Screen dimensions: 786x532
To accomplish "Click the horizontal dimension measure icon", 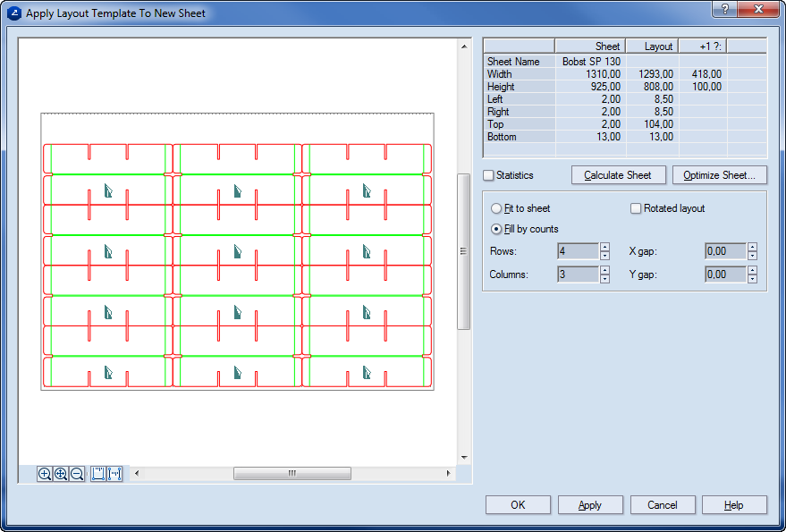I will click(x=114, y=474).
